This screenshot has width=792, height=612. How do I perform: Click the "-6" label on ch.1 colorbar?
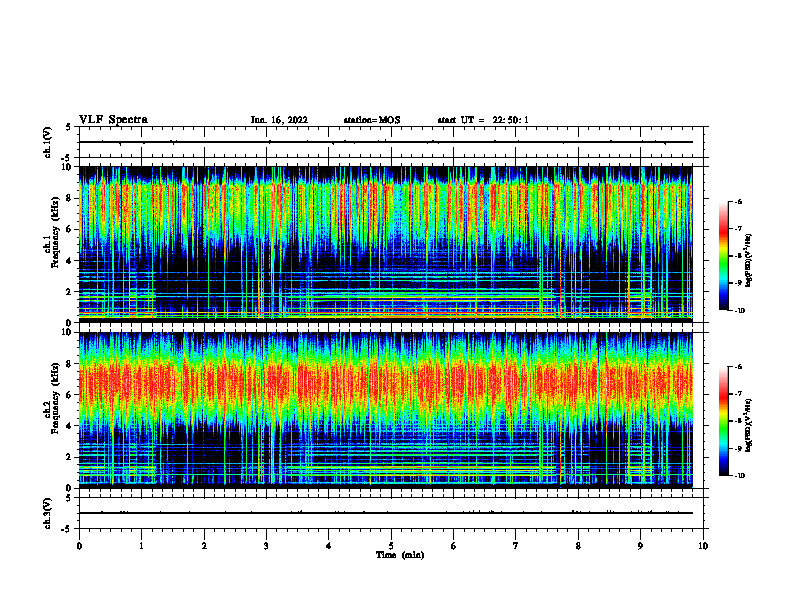pos(738,201)
